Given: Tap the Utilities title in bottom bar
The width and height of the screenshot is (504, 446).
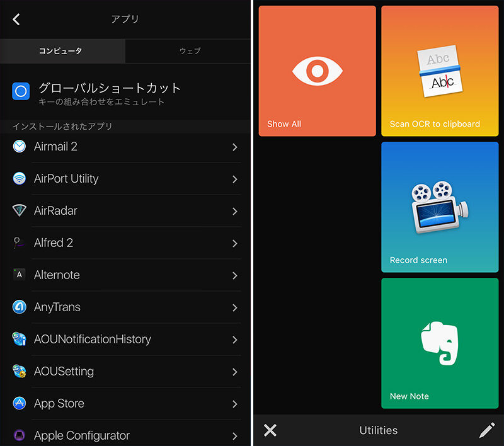Looking at the screenshot, I should (x=379, y=430).
